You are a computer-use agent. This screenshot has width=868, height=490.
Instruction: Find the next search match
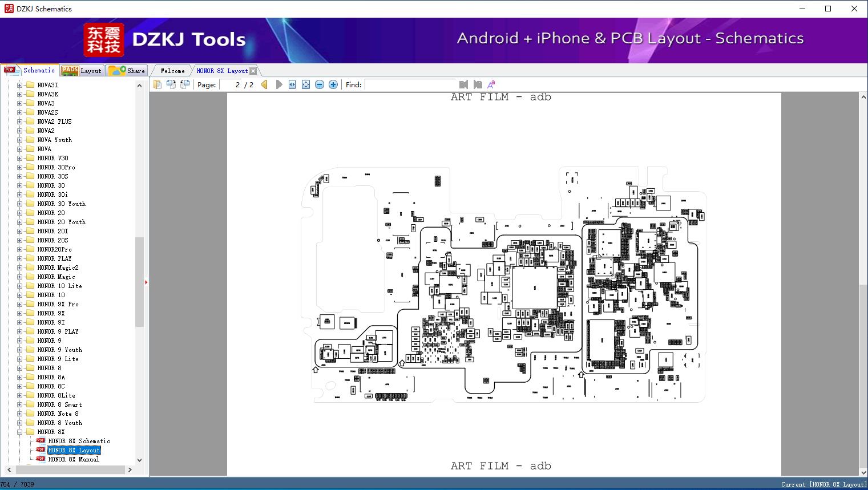click(478, 84)
